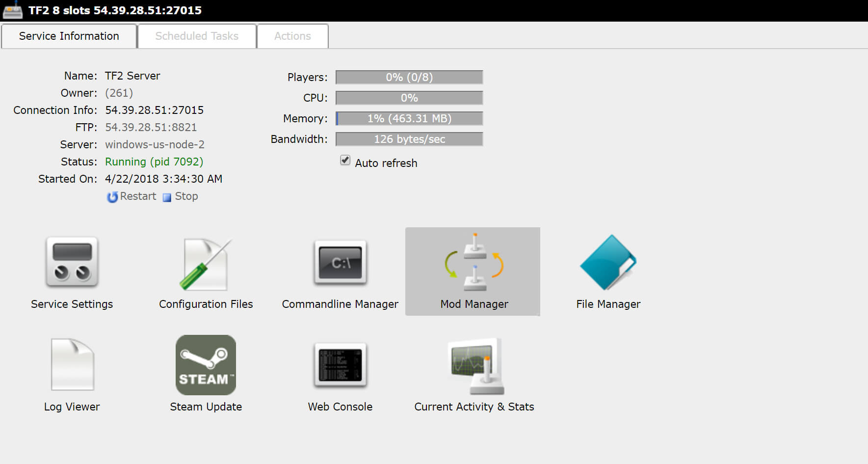This screenshot has width=868, height=464.
Task: Click the started-on date 4/22/2018 3:34:30 AM
Action: click(163, 179)
